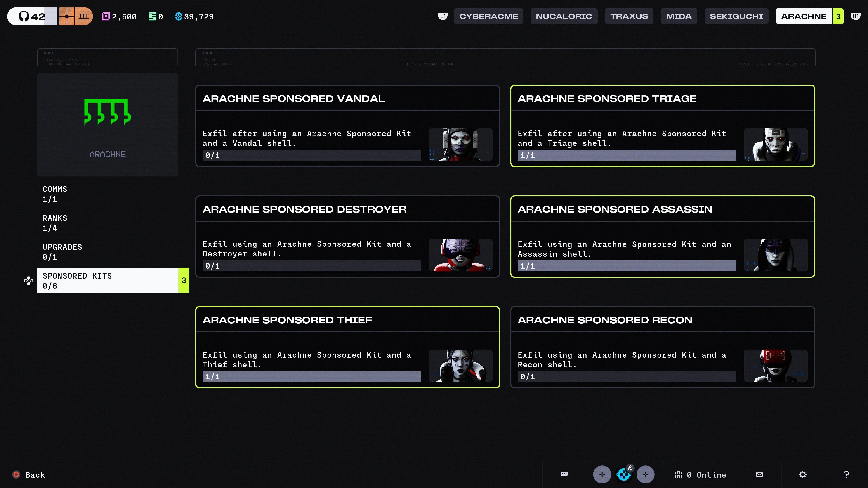Click the green Arachne faction logo
Image resolution: width=868 pixels, height=488 pixels.
(108, 112)
